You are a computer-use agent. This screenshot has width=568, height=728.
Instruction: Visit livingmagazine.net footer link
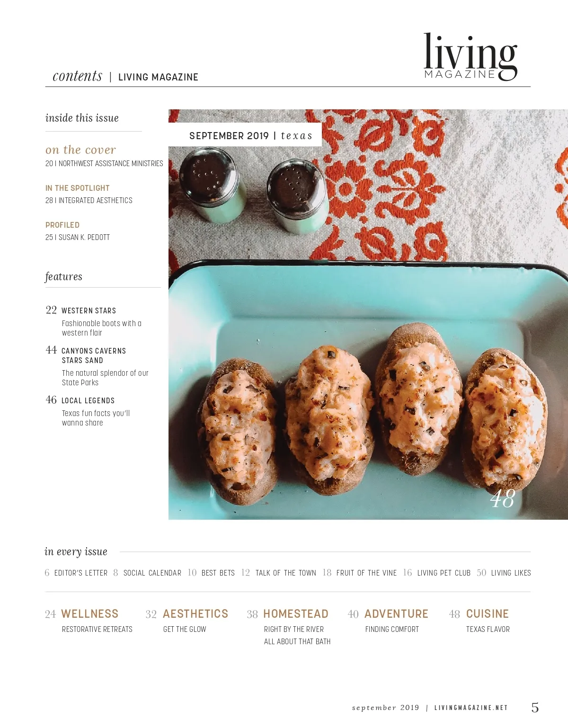coord(471,708)
